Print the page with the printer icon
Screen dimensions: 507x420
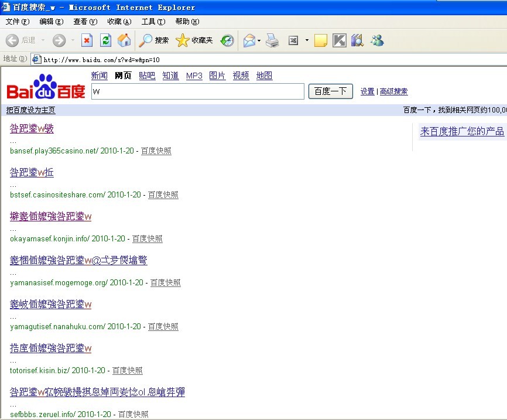(272, 40)
